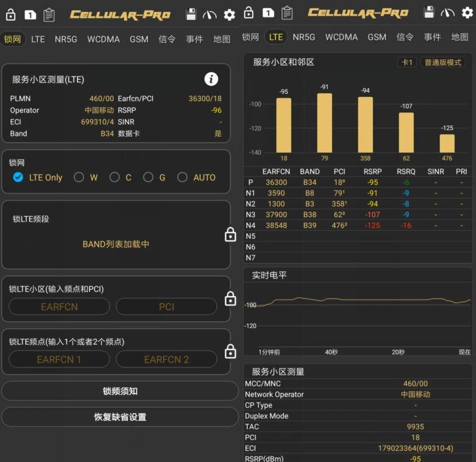Screen dimensions: 476x462
Task: Select the SIM card 1 icon at top
Action: point(31,15)
